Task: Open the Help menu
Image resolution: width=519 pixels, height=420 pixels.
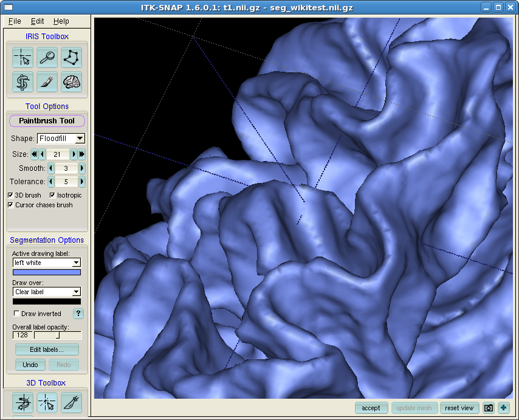Action: [x=61, y=21]
